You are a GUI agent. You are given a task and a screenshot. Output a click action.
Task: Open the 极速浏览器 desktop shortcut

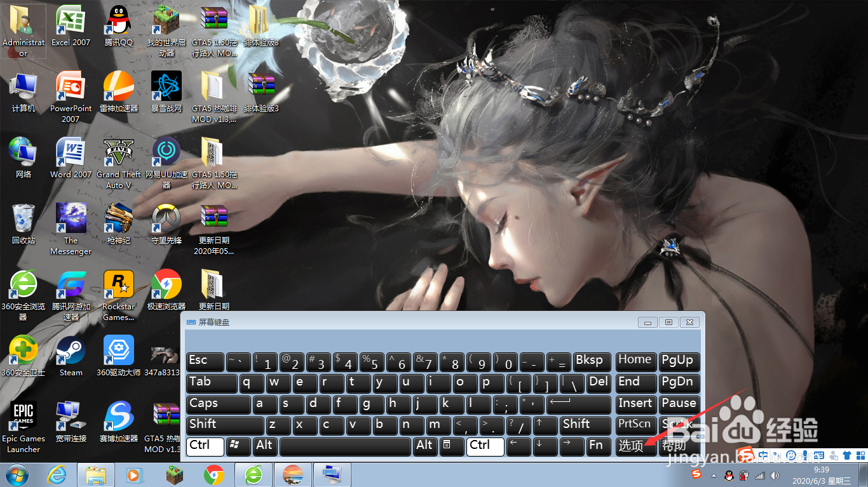pos(166,290)
